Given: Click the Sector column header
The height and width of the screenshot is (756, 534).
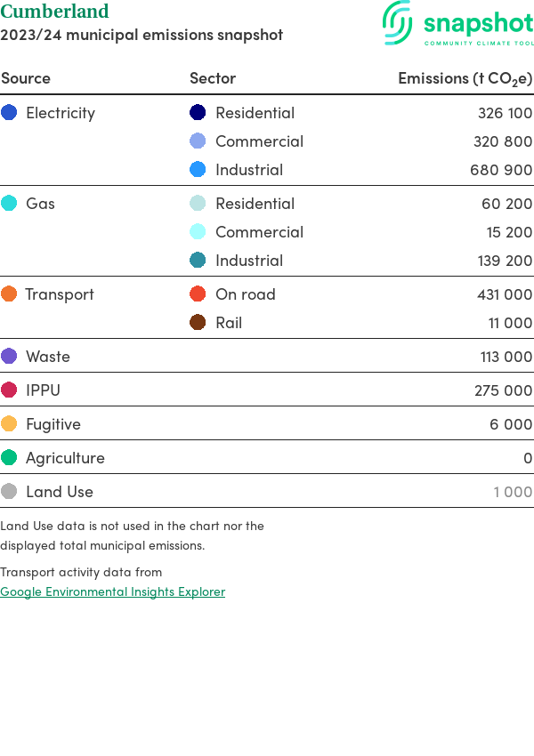Looking at the screenshot, I should point(213,78).
